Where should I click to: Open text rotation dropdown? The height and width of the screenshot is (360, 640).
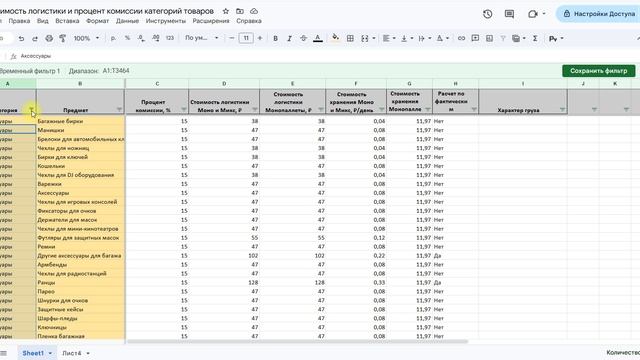point(442,38)
